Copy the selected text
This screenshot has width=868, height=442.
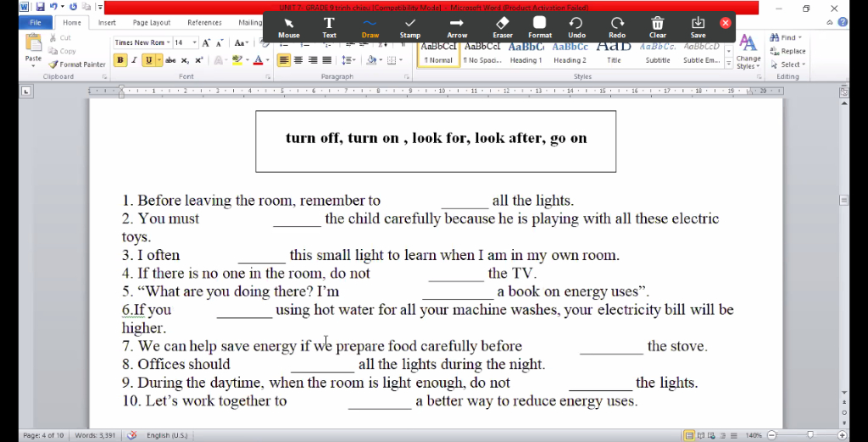pos(62,51)
